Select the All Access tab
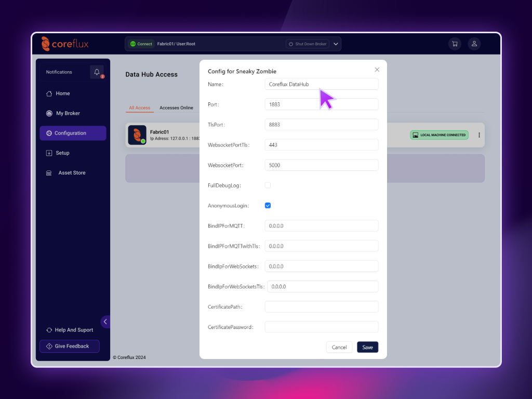Image resolution: width=532 pixels, height=399 pixels. click(139, 108)
